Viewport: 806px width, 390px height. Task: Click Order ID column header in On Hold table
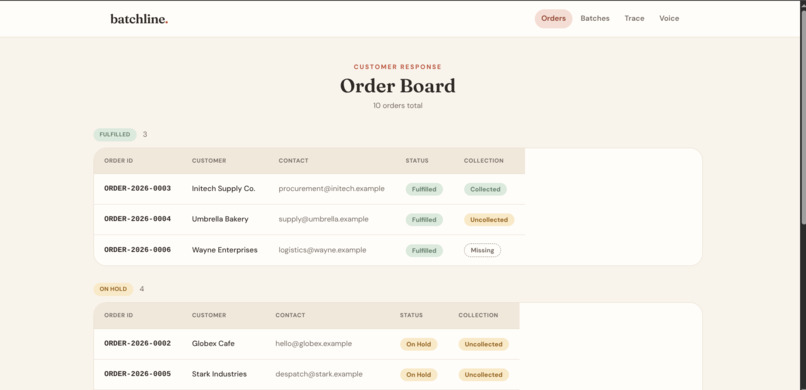118,315
